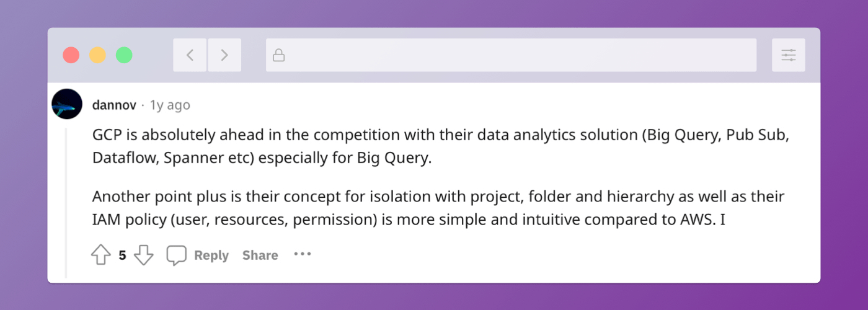The width and height of the screenshot is (868, 310).
Task: Minimize the window with yellow button
Action: [98, 55]
